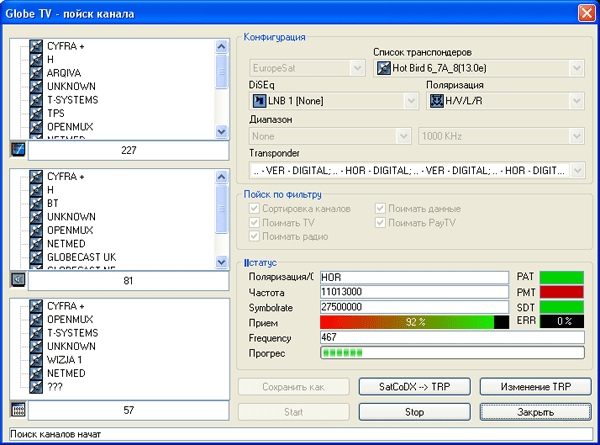600x445 pixels.
Task: Select H in the radio channel list
Action: (x=50, y=190)
